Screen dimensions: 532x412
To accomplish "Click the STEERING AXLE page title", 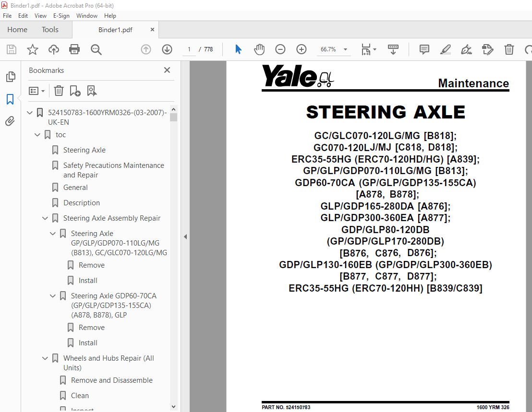I will 386,112.
